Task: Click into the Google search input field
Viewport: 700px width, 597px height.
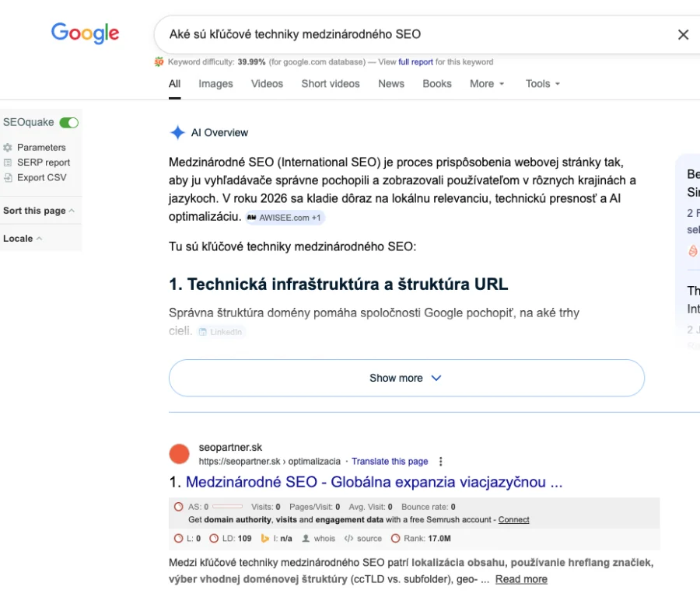Action: [x=412, y=34]
